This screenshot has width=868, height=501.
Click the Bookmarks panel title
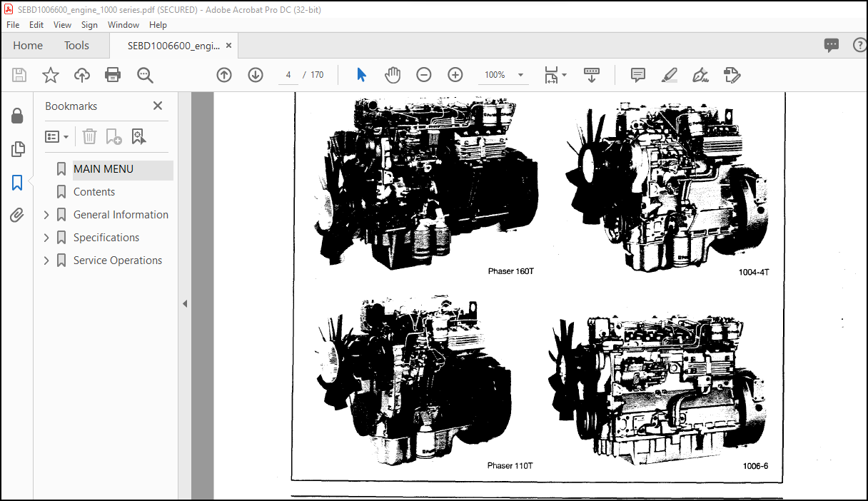(x=71, y=106)
